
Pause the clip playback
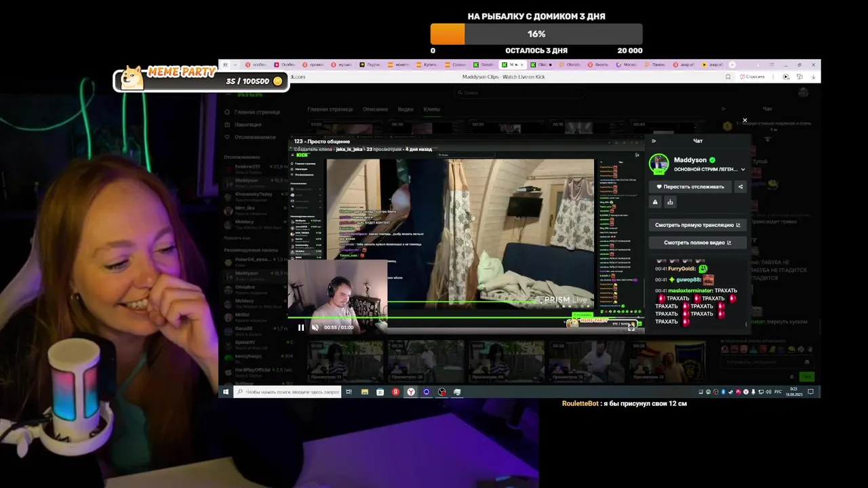301,327
